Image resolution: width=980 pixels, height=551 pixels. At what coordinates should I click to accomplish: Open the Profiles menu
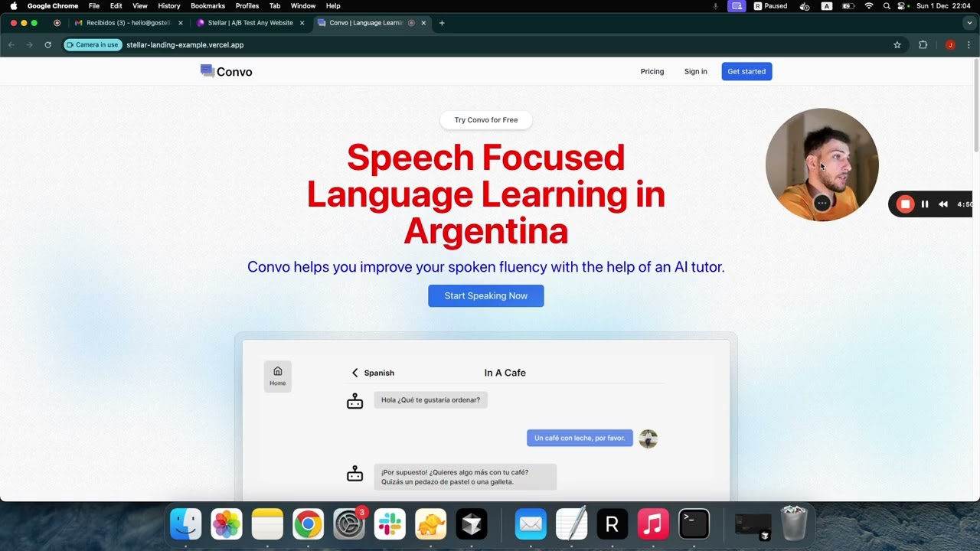click(x=247, y=6)
